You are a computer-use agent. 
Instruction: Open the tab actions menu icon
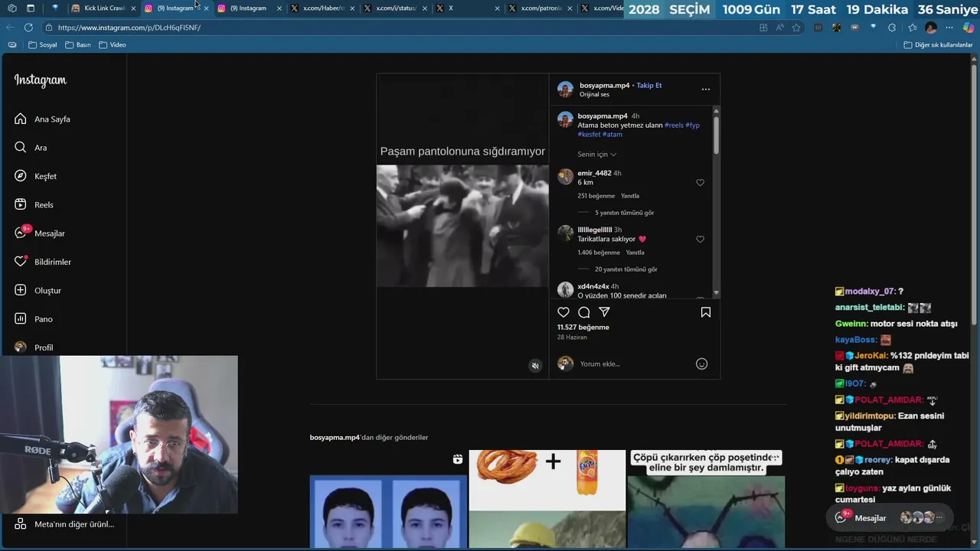[x=31, y=8]
